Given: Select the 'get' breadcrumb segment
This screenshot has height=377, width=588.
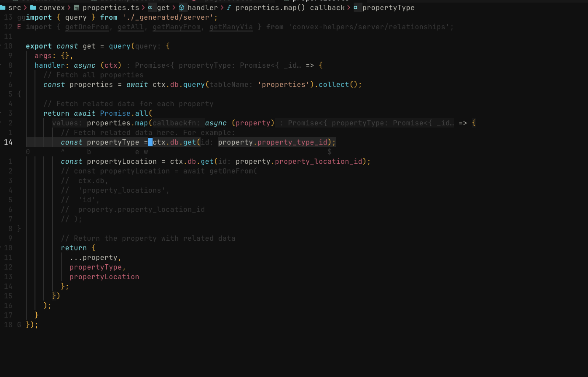Looking at the screenshot, I should click(x=164, y=7).
